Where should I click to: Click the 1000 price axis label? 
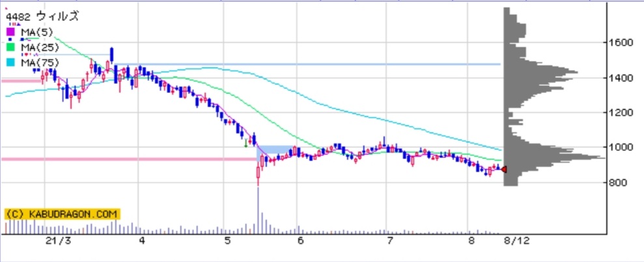pyautogui.click(x=620, y=147)
